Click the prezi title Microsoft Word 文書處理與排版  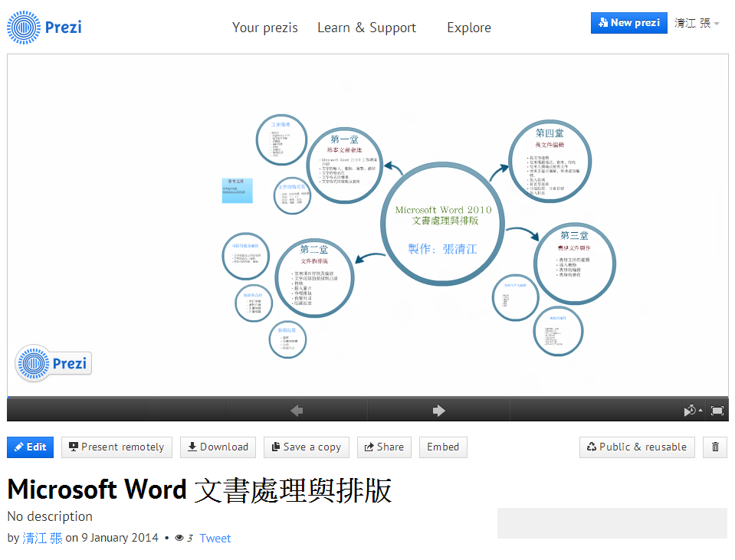point(199,490)
